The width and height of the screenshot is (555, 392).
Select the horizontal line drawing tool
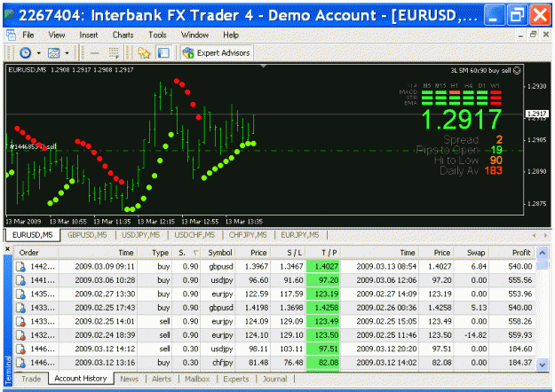[94, 53]
